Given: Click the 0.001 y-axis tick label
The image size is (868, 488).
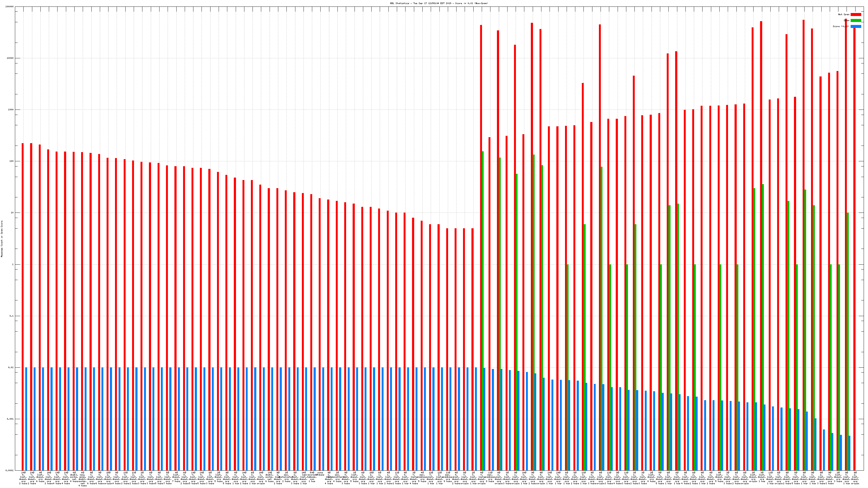Looking at the screenshot, I should [11, 419].
